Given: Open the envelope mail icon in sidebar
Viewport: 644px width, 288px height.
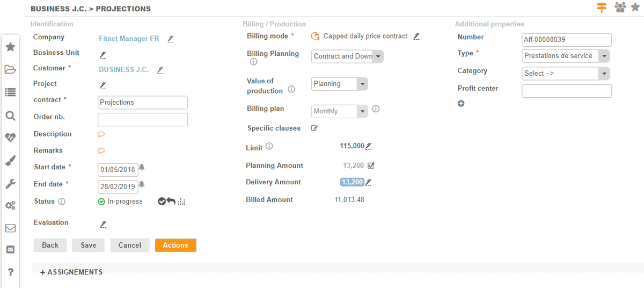Looking at the screenshot, I should [10, 228].
